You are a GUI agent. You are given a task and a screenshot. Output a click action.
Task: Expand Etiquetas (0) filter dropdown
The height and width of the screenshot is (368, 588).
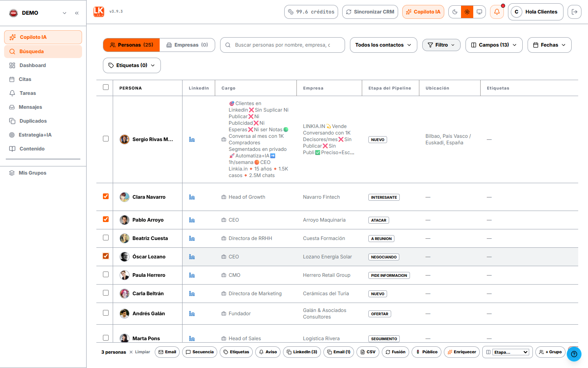tap(132, 65)
